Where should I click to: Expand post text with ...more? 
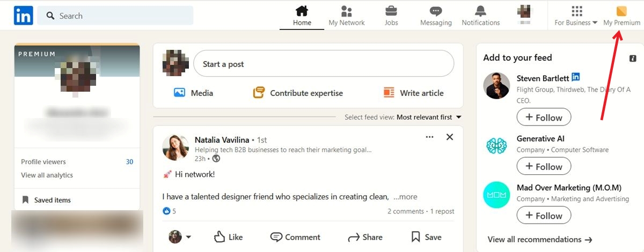point(405,197)
